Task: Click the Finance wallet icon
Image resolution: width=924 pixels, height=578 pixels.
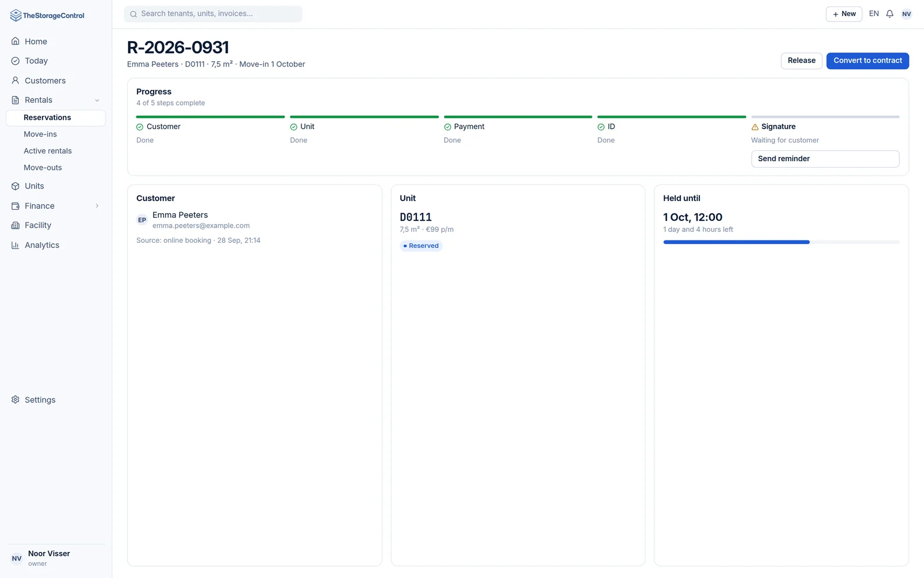Action: [x=16, y=206]
